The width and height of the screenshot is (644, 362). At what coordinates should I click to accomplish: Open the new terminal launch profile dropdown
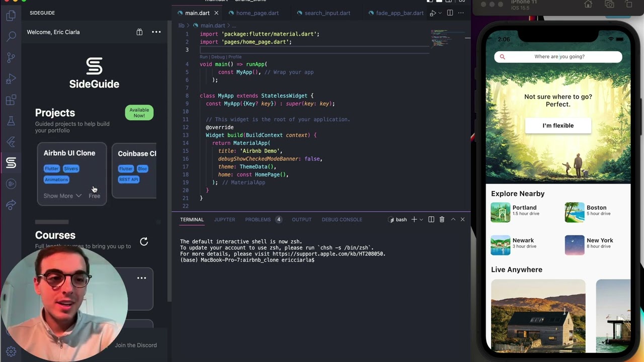click(421, 220)
